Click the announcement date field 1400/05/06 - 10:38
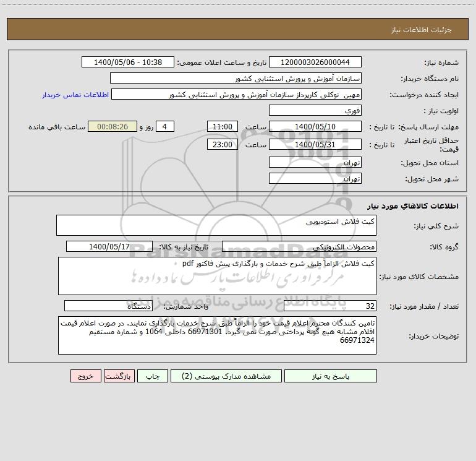The image size is (476, 461). 128,62
